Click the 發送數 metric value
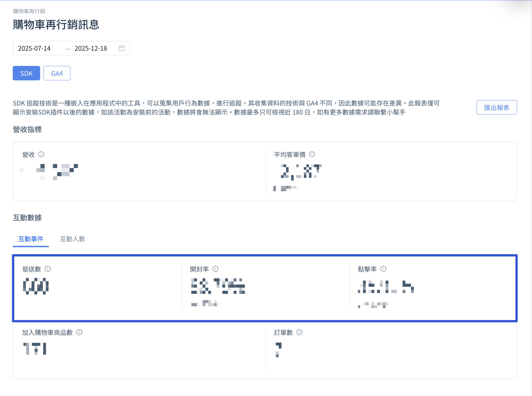The height and width of the screenshot is (396, 532). [x=36, y=286]
